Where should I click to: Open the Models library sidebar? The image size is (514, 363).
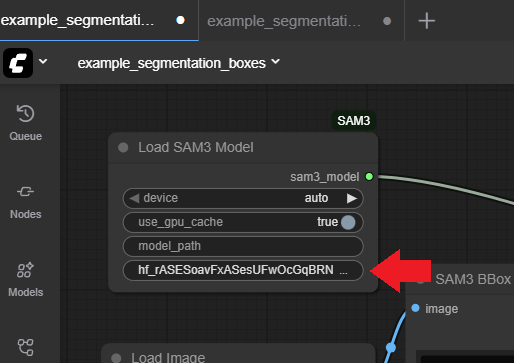point(26,279)
